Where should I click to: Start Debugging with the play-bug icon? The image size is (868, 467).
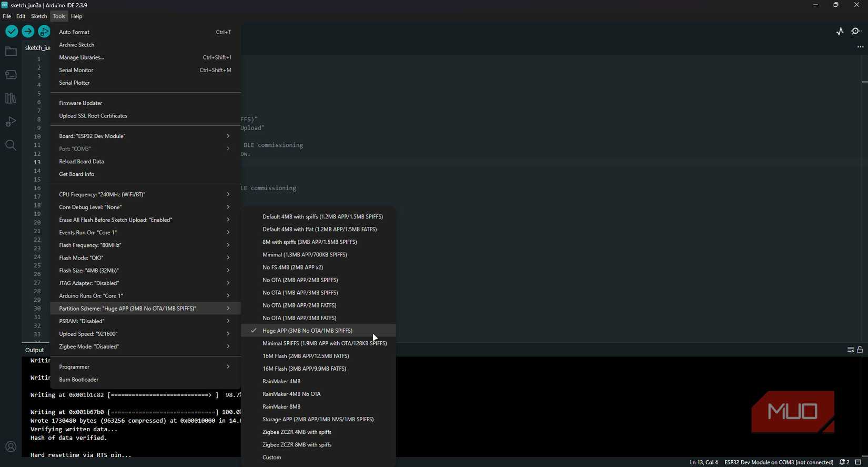click(44, 32)
